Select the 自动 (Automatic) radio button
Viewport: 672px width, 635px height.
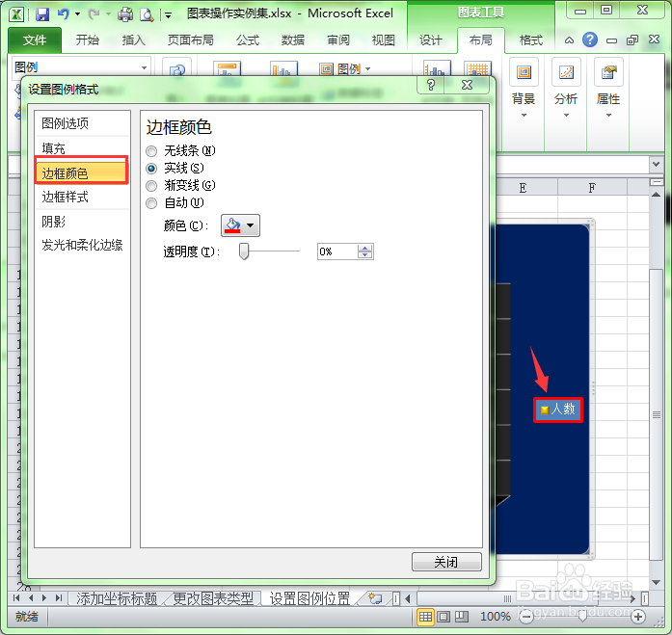[151, 203]
